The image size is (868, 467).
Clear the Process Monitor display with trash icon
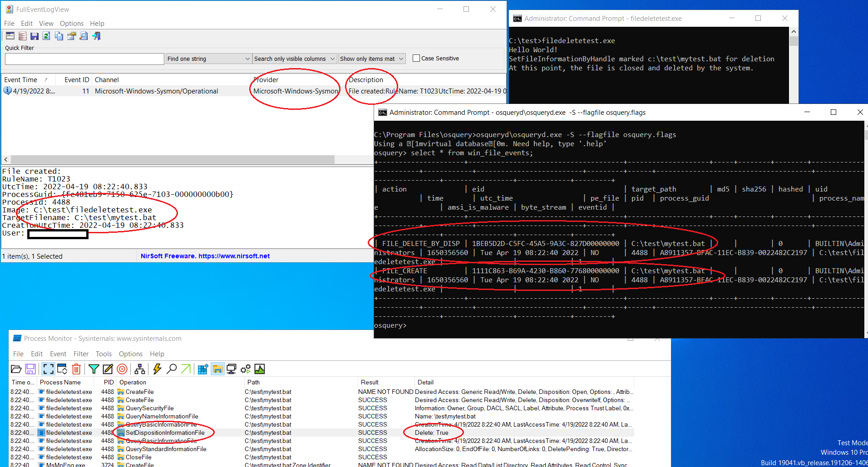click(x=76, y=369)
